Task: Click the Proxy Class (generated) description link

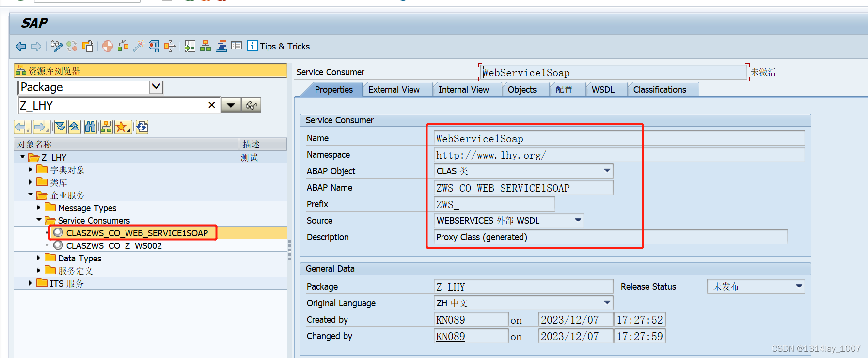Action: tap(481, 237)
